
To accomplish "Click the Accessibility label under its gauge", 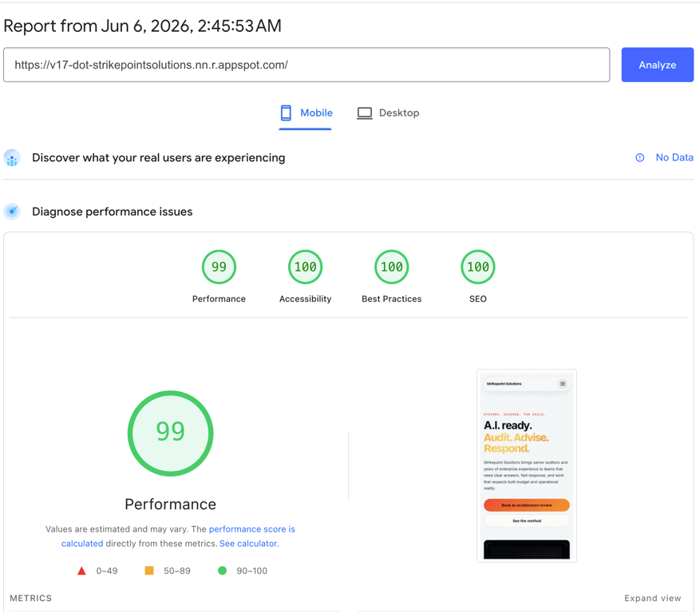I will click(x=306, y=299).
